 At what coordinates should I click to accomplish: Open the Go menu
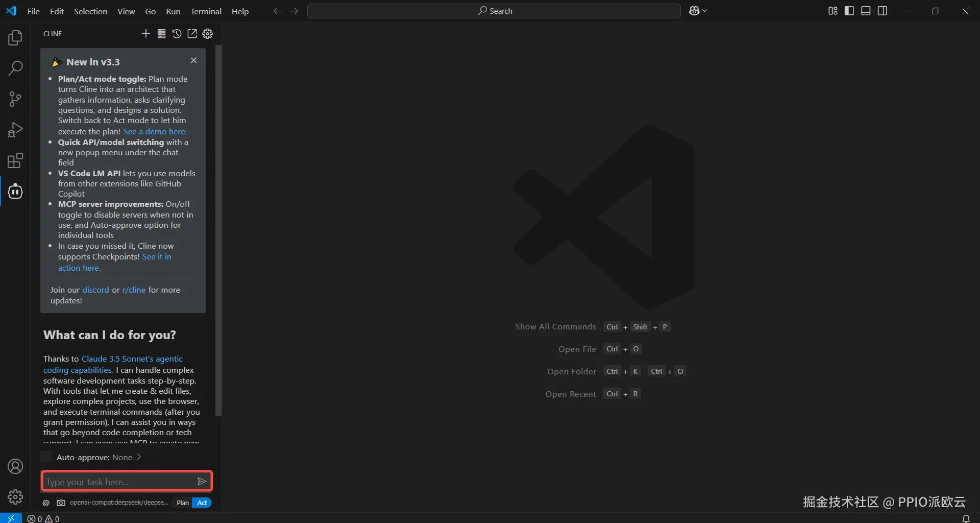(151, 11)
